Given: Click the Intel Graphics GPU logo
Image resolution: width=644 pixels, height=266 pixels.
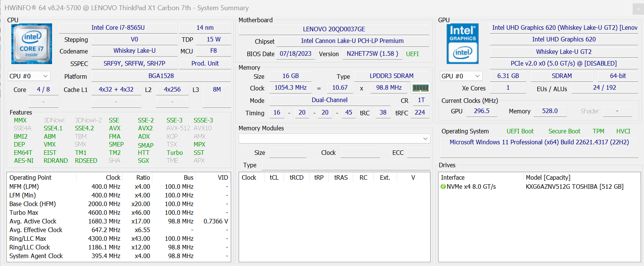Looking at the screenshot, I should (x=463, y=44).
